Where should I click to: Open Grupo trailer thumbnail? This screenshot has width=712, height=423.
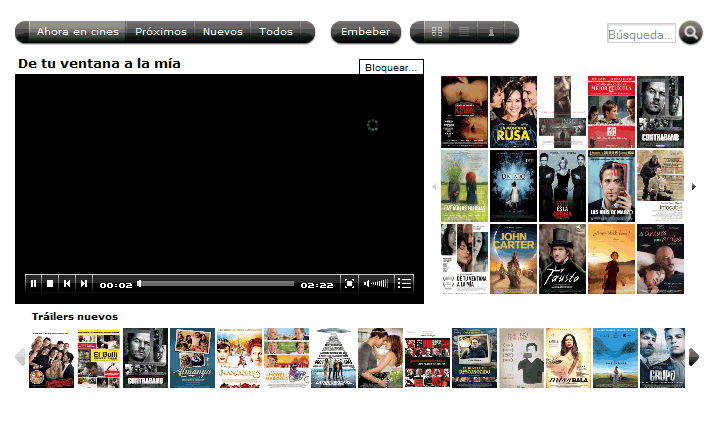[x=662, y=358]
